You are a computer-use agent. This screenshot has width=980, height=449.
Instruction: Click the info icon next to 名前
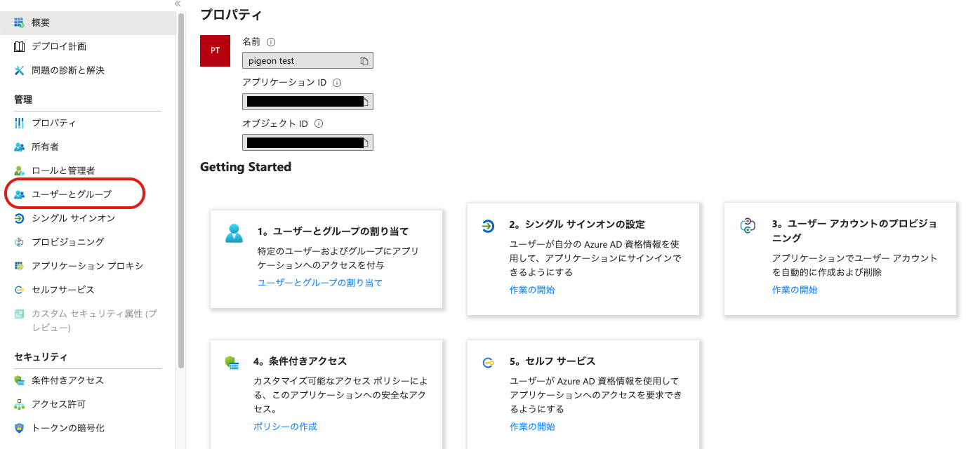pos(271,41)
